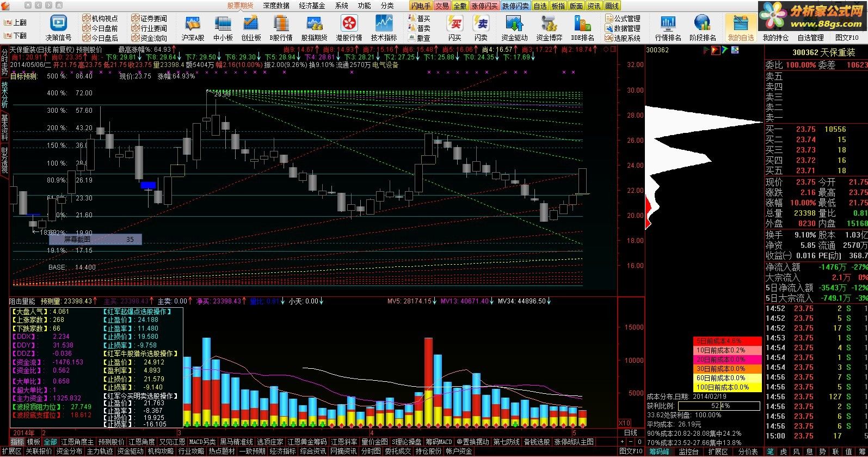
Task: Open 公式管理 formula management
Action: click(x=623, y=19)
